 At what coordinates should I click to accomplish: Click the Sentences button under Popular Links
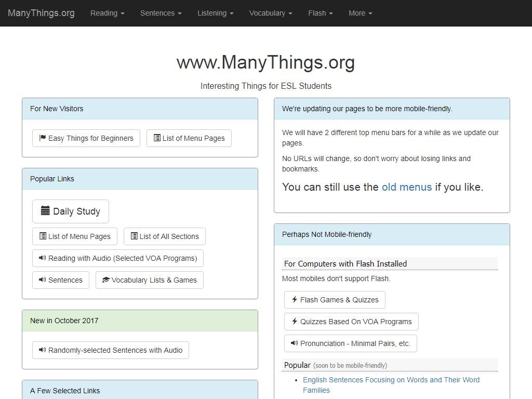[x=61, y=280]
